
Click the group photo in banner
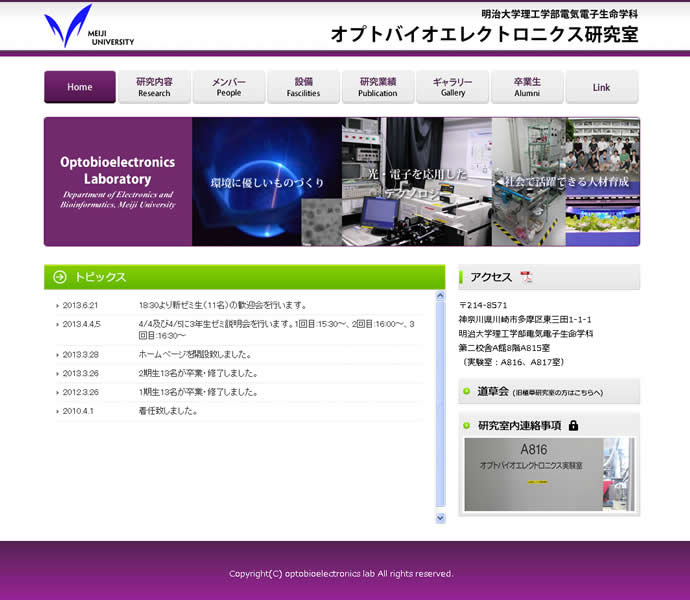[x=602, y=150]
